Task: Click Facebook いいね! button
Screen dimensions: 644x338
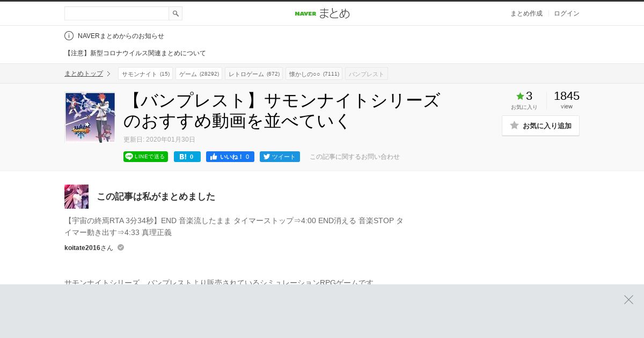Action: (230, 157)
